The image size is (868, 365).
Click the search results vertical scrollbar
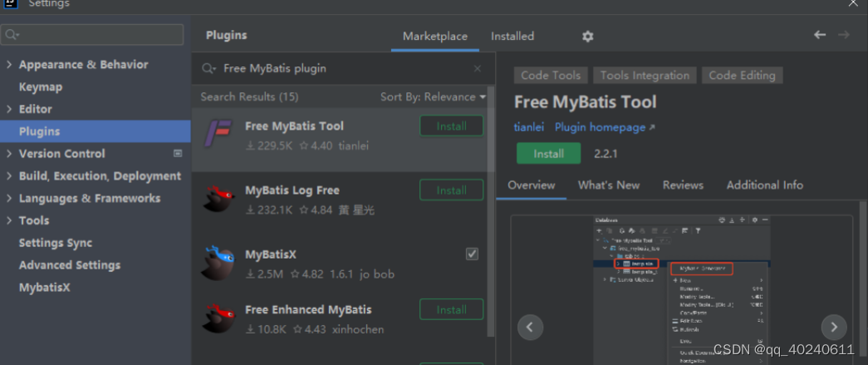point(490,210)
